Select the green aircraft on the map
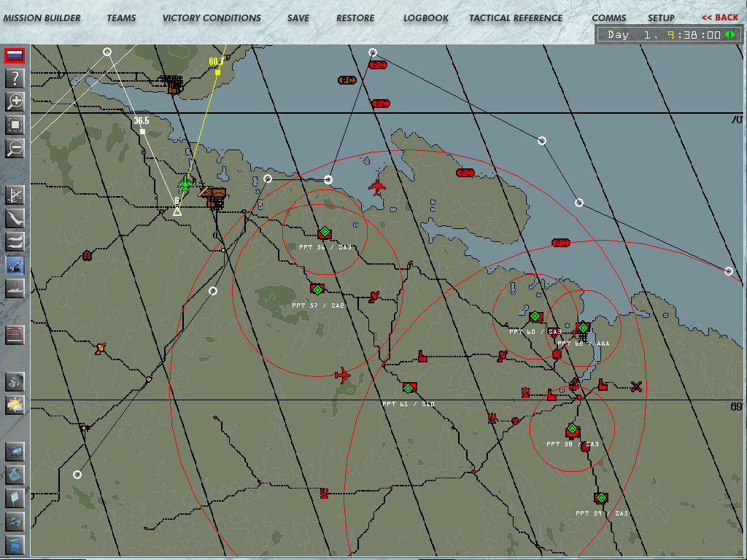This screenshot has height=560, width=747. 185,183
